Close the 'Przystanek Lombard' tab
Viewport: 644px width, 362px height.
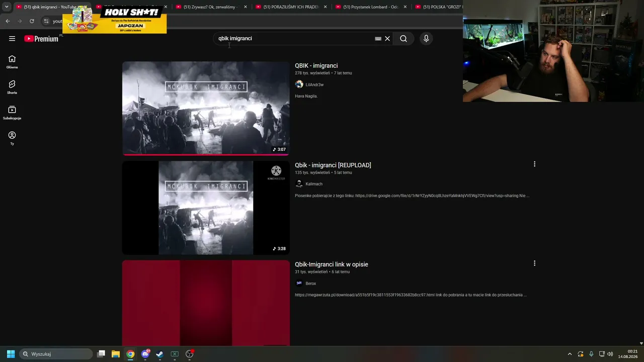(x=406, y=7)
